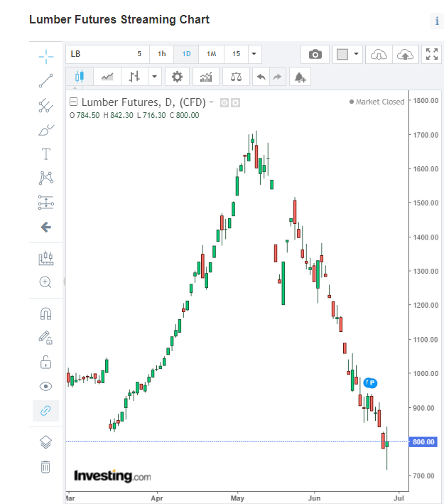Toggle stay in drawing mode
Viewport: 444px width, 504px height.
[45, 338]
